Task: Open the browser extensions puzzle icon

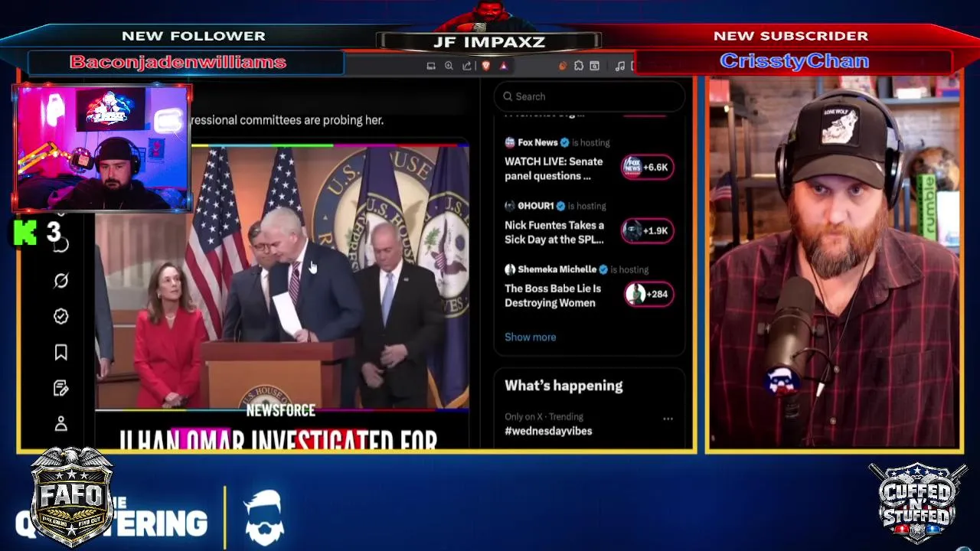Action: pyautogui.click(x=579, y=66)
